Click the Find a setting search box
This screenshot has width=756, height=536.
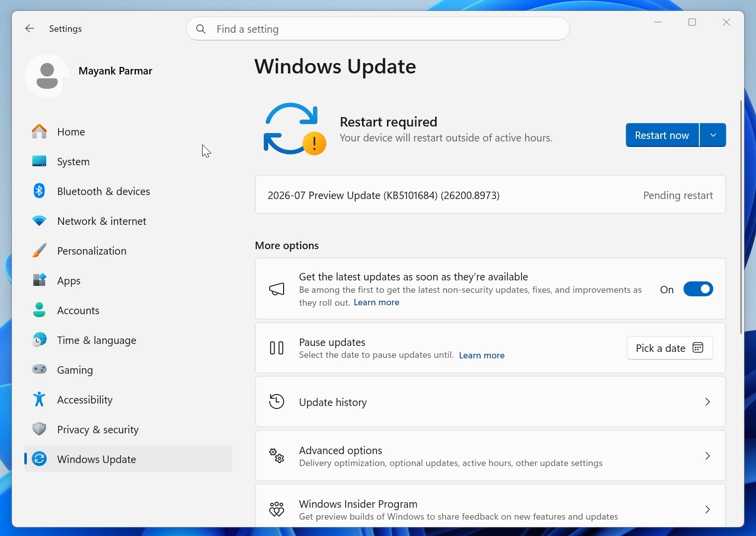point(378,29)
